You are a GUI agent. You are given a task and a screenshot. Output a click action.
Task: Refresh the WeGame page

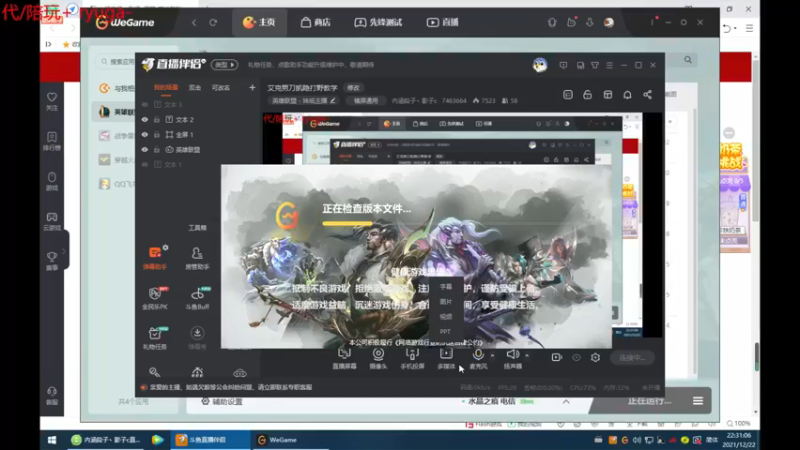[x=213, y=22]
